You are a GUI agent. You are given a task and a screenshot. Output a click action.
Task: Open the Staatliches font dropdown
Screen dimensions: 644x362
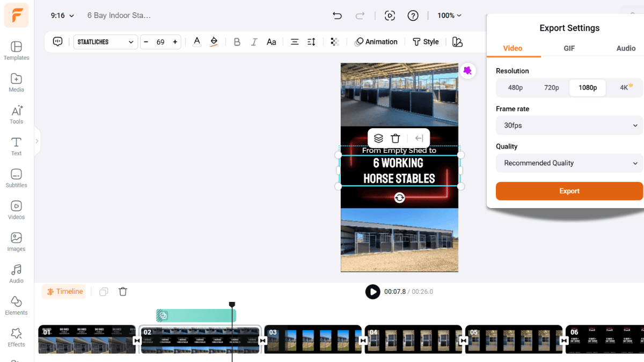click(105, 42)
